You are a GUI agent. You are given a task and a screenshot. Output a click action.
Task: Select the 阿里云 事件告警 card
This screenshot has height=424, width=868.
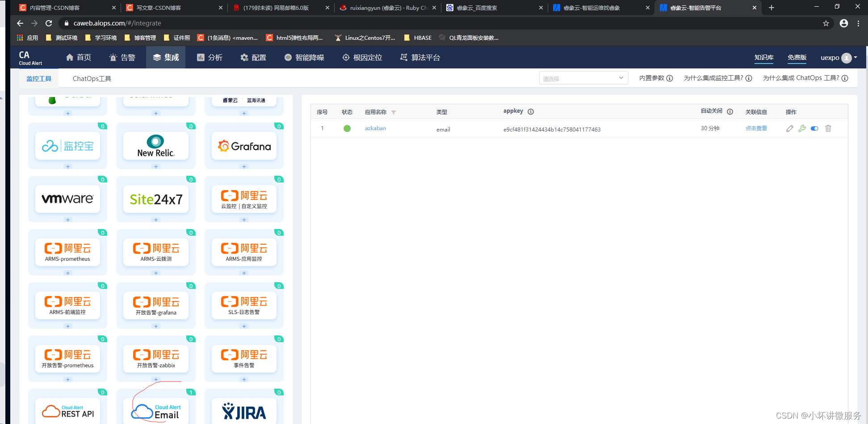click(x=244, y=359)
